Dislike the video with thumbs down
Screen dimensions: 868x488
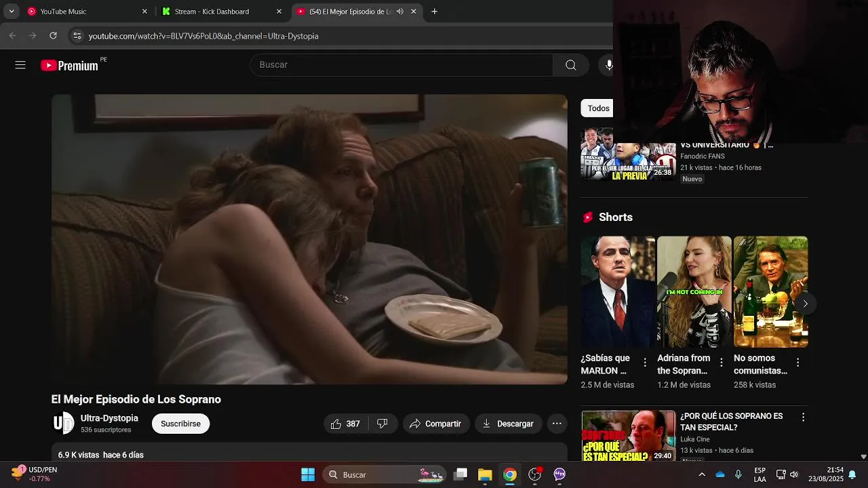(382, 424)
